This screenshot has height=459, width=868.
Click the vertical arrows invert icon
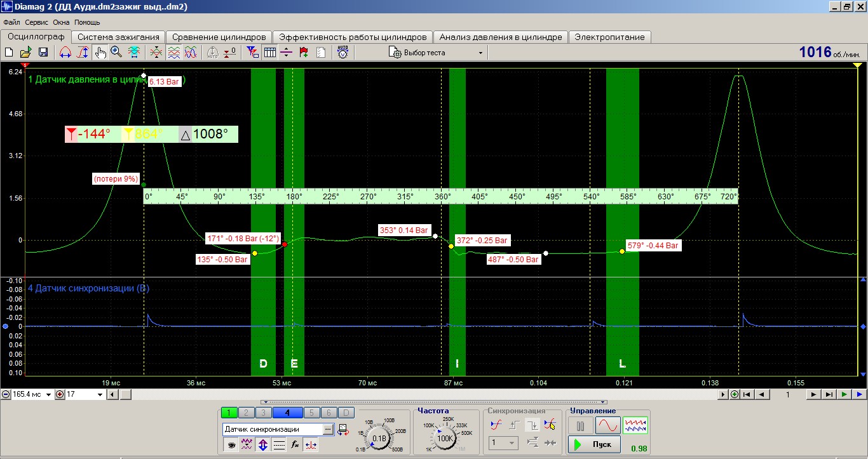(263, 444)
